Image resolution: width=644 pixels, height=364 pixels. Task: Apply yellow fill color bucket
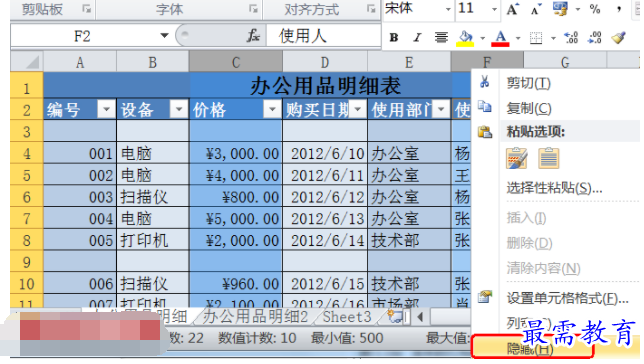(x=465, y=38)
